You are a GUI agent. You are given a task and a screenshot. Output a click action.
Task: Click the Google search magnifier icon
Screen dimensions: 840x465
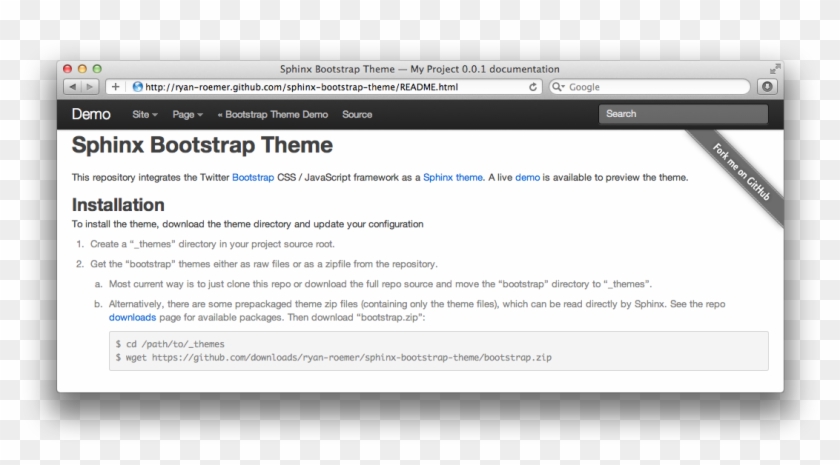[x=557, y=87]
